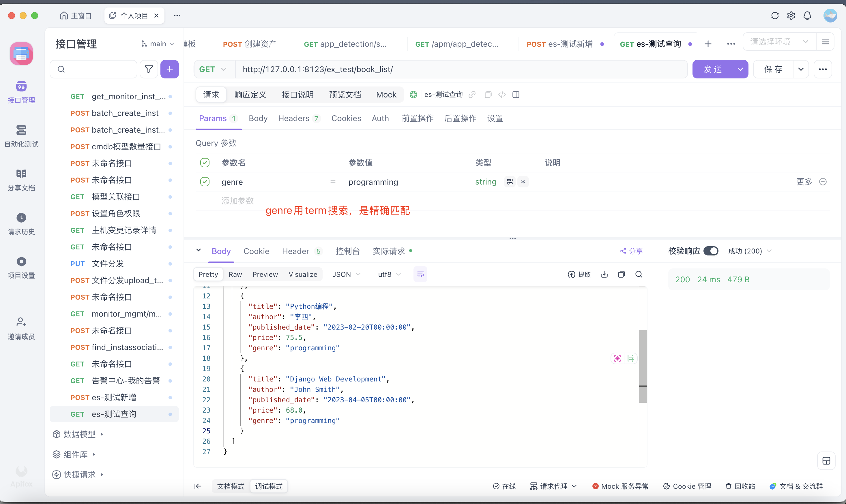
Task: Toggle the word-wrap icon in the response toolbar
Action: pos(420,274)
